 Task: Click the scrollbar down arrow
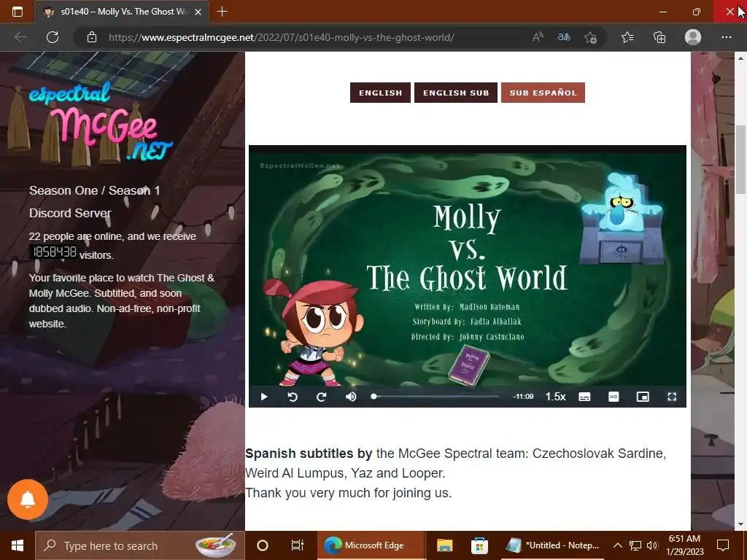pos(740,524)
